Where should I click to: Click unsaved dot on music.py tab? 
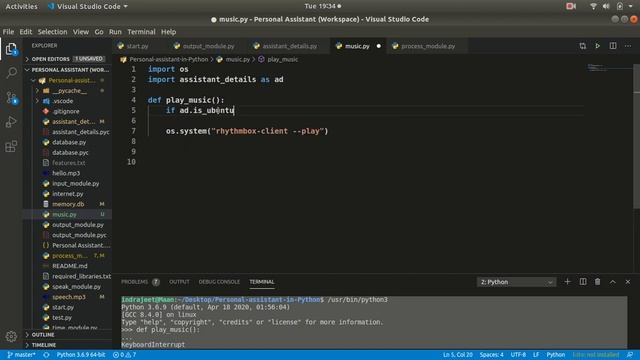click(x=379, y=46)
